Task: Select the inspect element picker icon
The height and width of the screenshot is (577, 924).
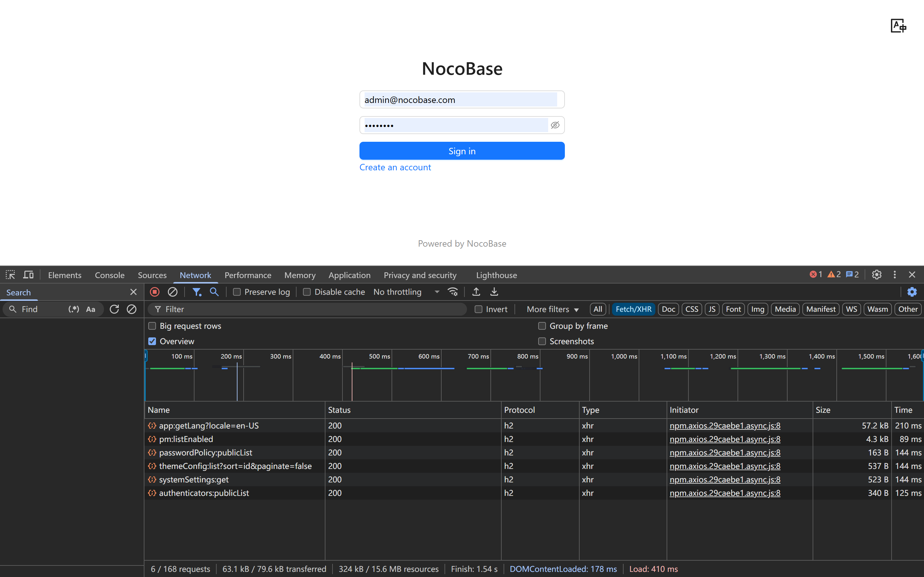Action: click(x=10, y=275)
